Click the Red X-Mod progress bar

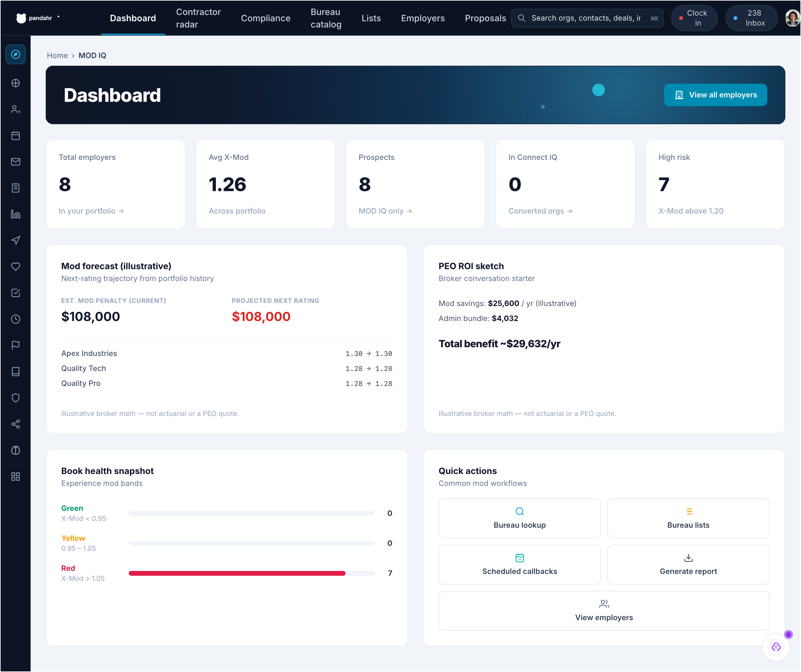pyautogui.click(x=252, y=573)
